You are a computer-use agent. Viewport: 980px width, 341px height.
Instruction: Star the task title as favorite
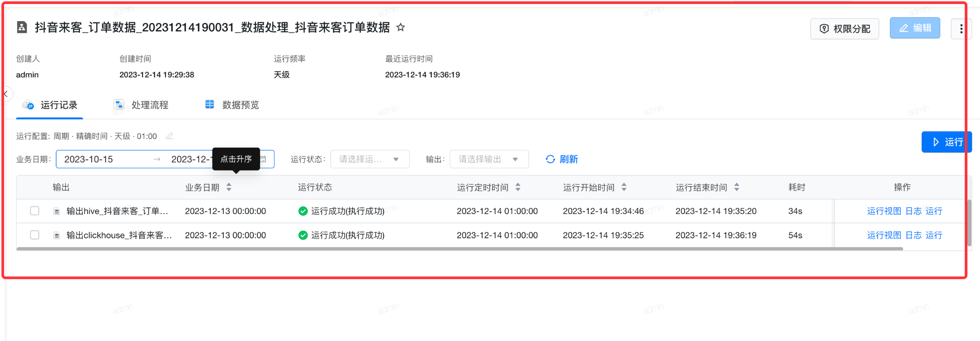pos(400,28)
